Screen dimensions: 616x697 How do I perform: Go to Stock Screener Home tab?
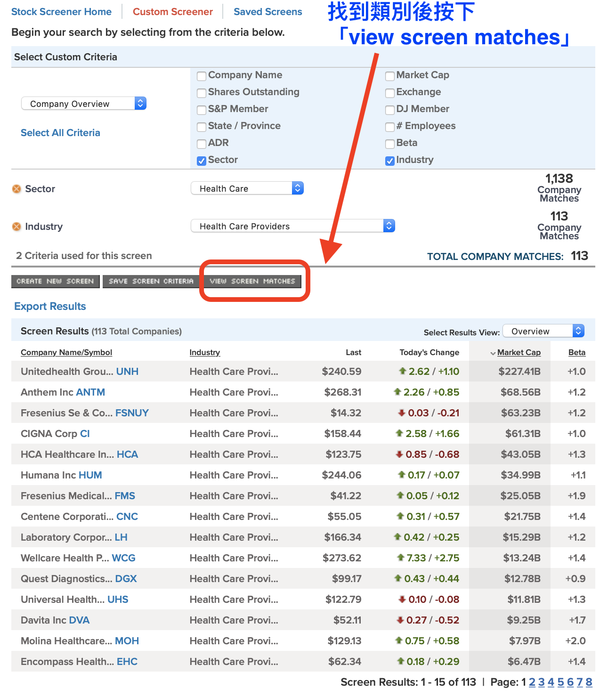(x=61, y=12)
